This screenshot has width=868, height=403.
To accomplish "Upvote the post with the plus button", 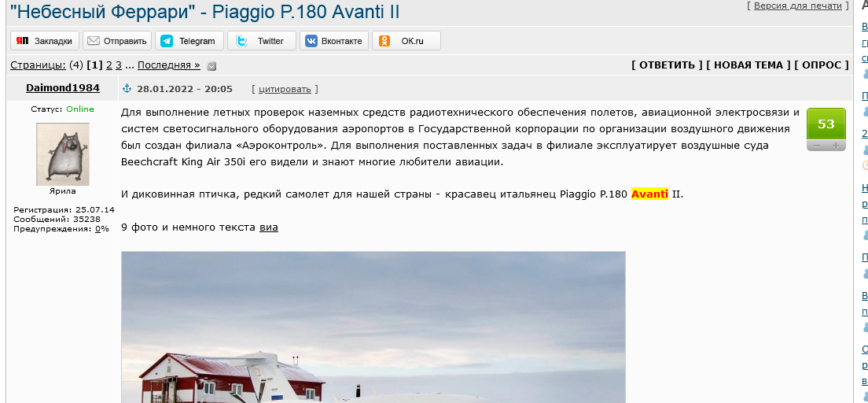I will point(836,146).
